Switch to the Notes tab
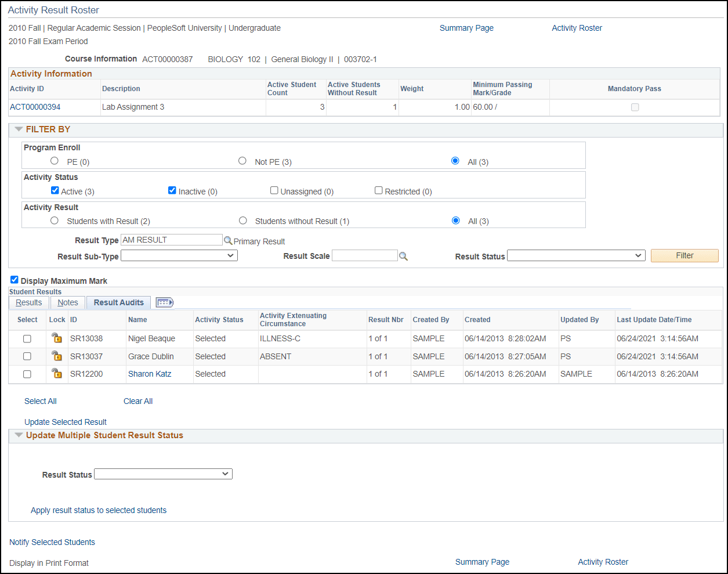The image size is (728, 574). pos(68,302)
